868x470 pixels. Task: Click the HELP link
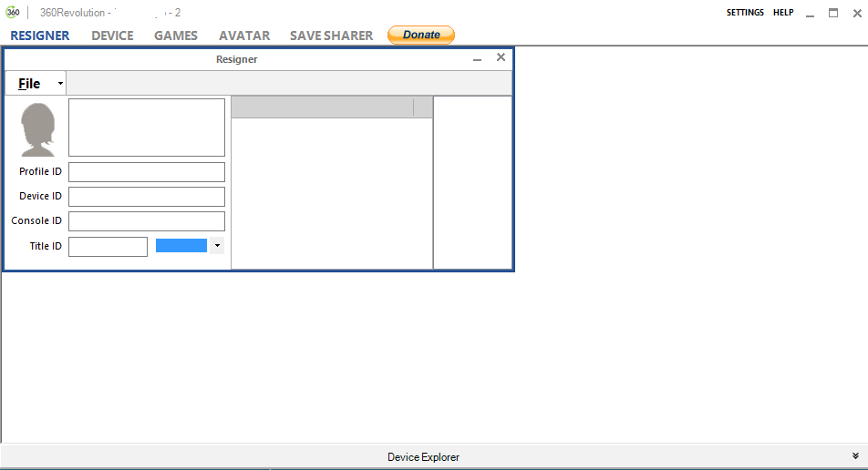pos(783,13)
